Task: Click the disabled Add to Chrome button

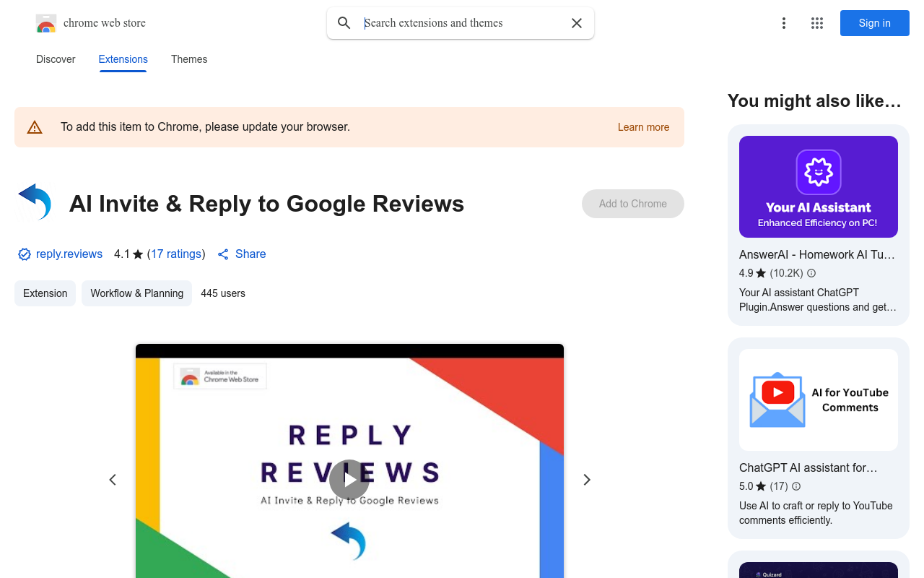Action: 633,204
